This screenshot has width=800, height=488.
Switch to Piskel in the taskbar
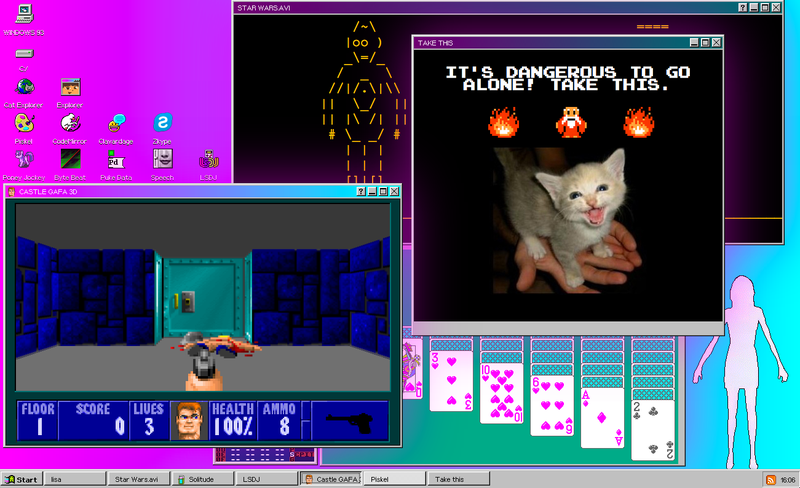394,479
